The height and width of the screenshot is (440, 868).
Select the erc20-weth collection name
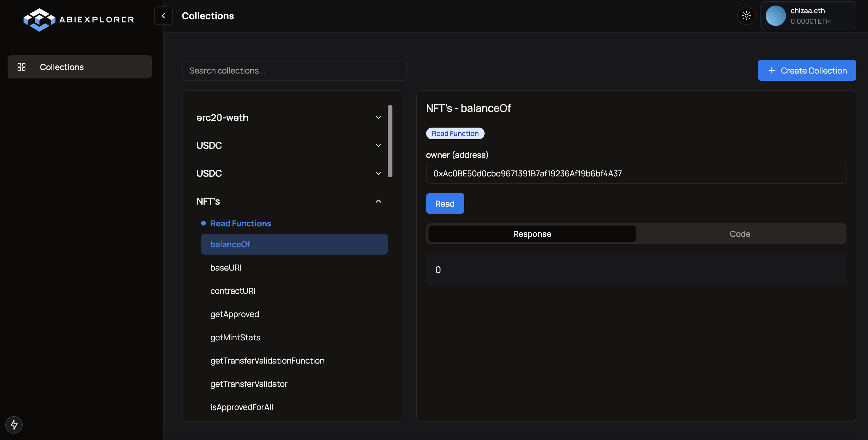(222, 118)
